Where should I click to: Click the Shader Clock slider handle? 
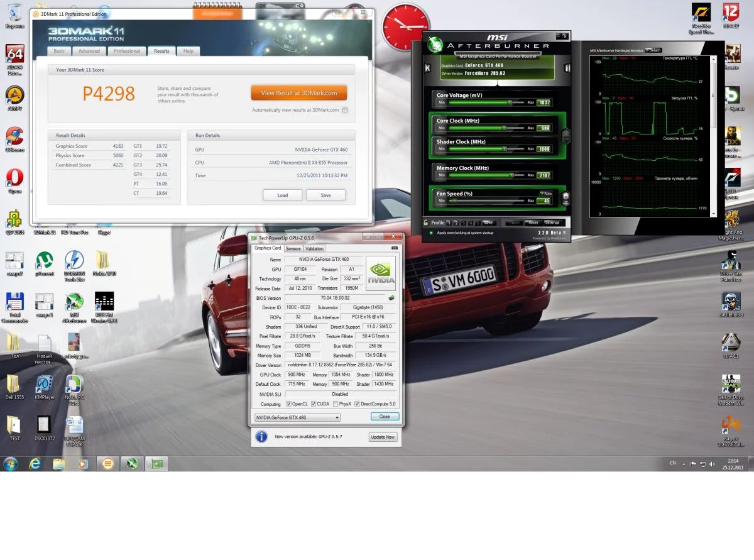coord(503,149)
